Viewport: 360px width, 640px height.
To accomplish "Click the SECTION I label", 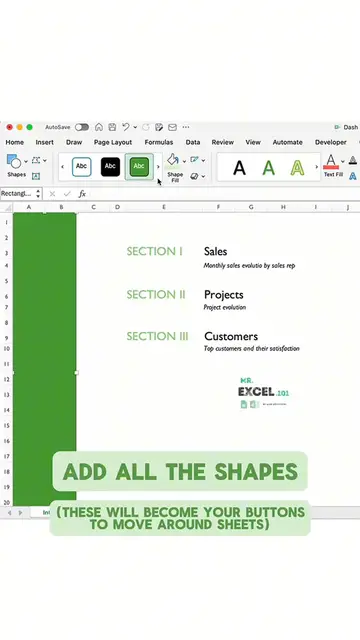I will (x=154, y=251).
